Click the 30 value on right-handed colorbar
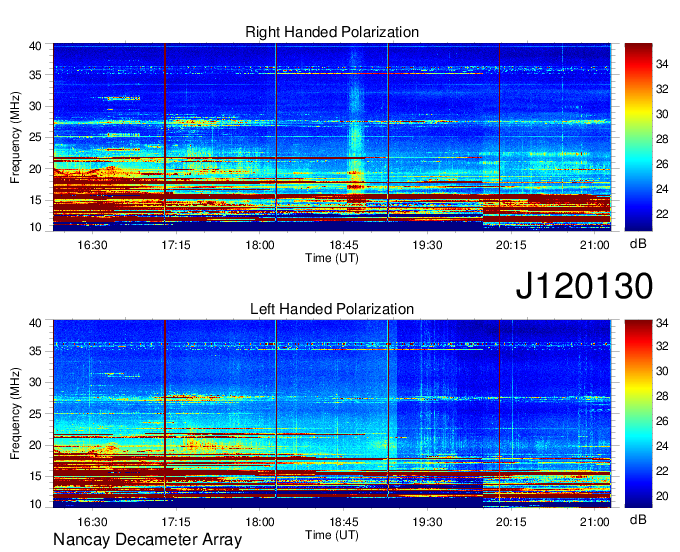Viewport: 680px width, 552px height. coord(662,114)
